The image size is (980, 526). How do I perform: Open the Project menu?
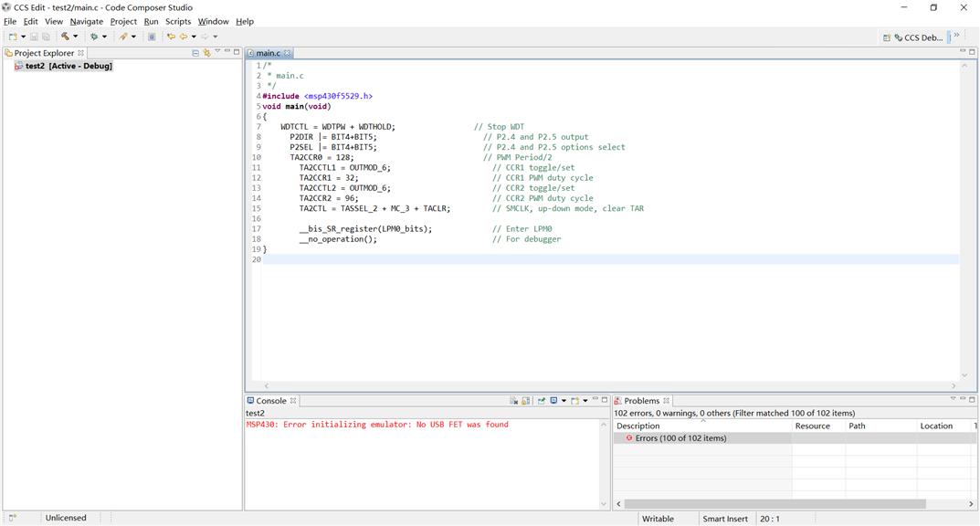(x=122, y=21)
